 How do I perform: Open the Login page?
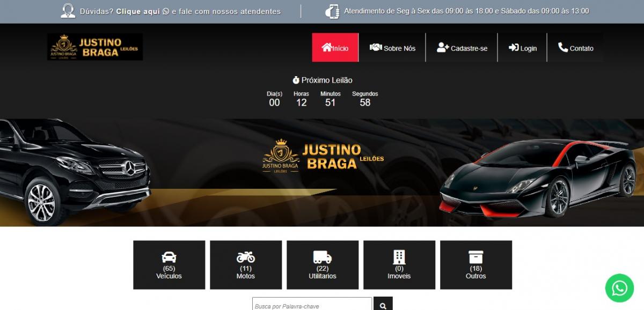point(522,47)
